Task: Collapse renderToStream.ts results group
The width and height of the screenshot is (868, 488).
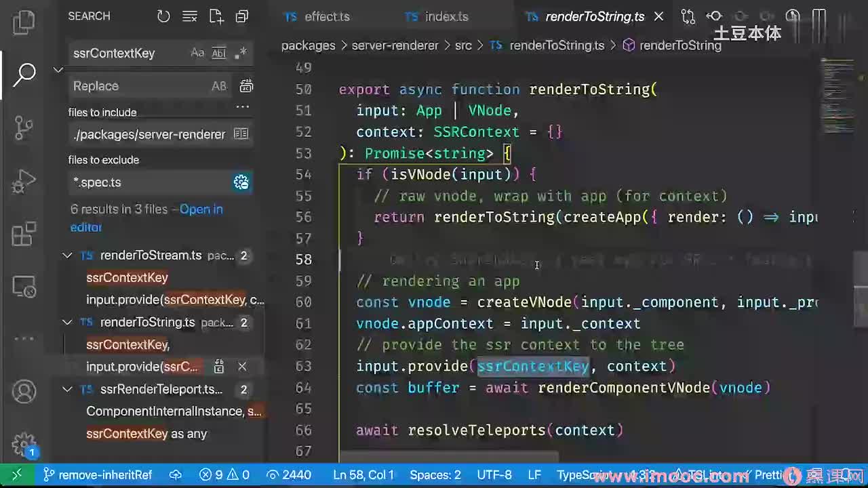Action: (x=67, y=256)
